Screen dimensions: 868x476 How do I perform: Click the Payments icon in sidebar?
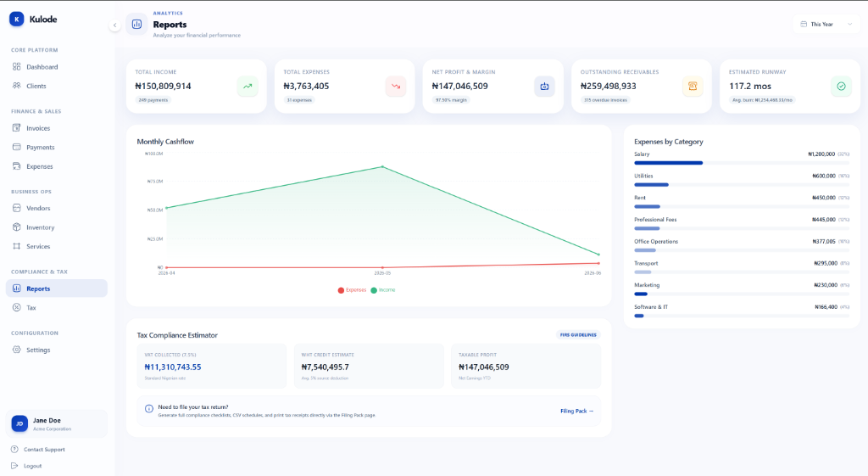17,148
